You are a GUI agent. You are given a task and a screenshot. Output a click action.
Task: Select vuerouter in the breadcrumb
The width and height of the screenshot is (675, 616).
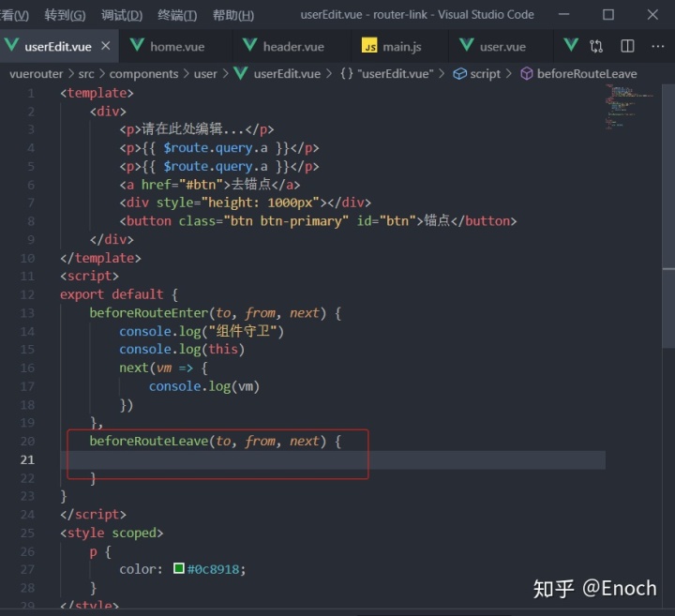[37, 74]
